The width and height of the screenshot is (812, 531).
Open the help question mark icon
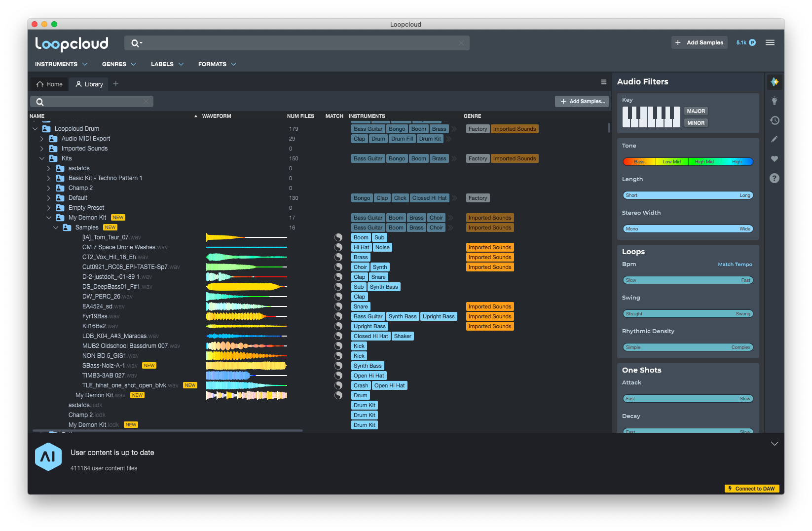coord(775,178)
